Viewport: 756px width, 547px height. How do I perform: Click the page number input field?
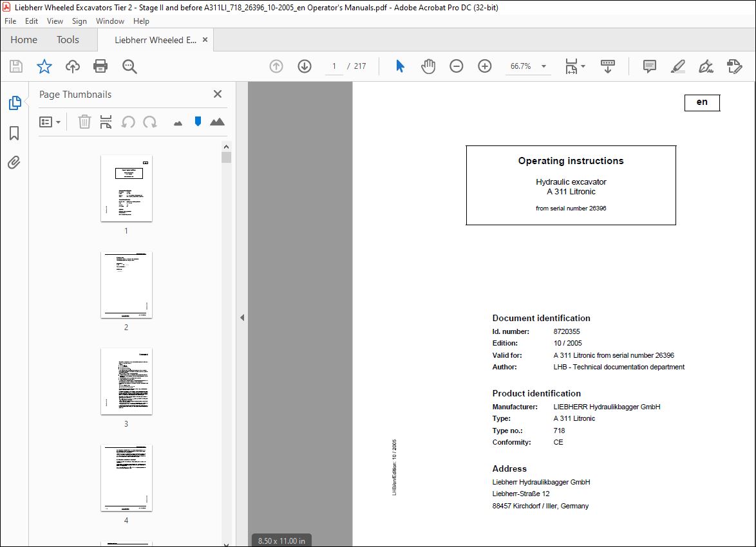(x=334, y=66)
